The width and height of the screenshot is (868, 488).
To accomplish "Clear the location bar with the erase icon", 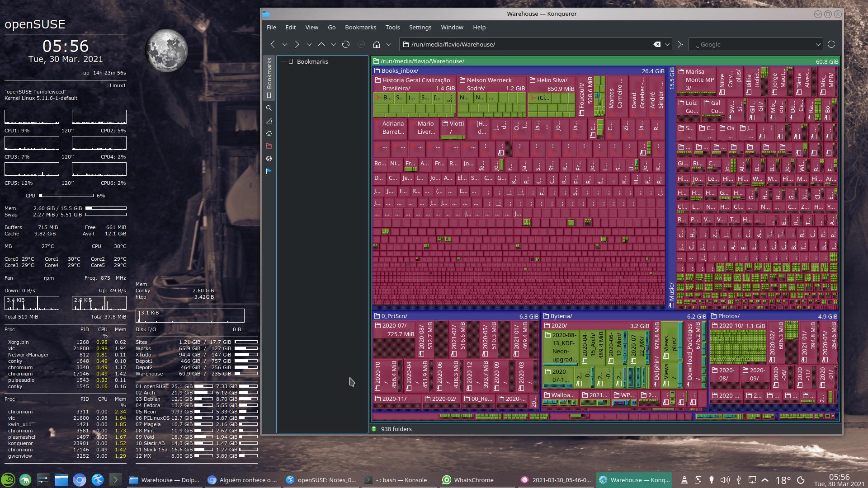I will [x=657, y=44].
